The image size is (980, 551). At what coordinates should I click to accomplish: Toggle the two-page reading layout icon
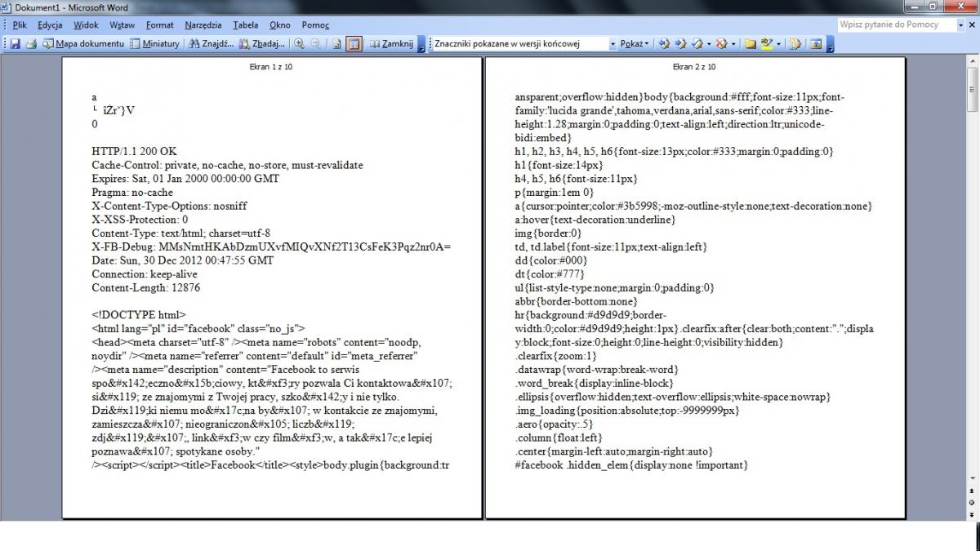point(354,43)
